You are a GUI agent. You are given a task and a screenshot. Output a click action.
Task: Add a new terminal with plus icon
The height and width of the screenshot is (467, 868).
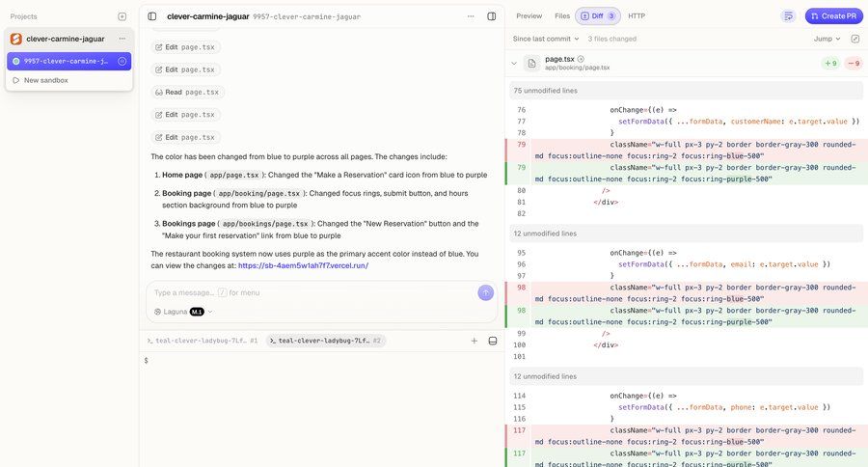pyautogui.click(x=474, y=341)
